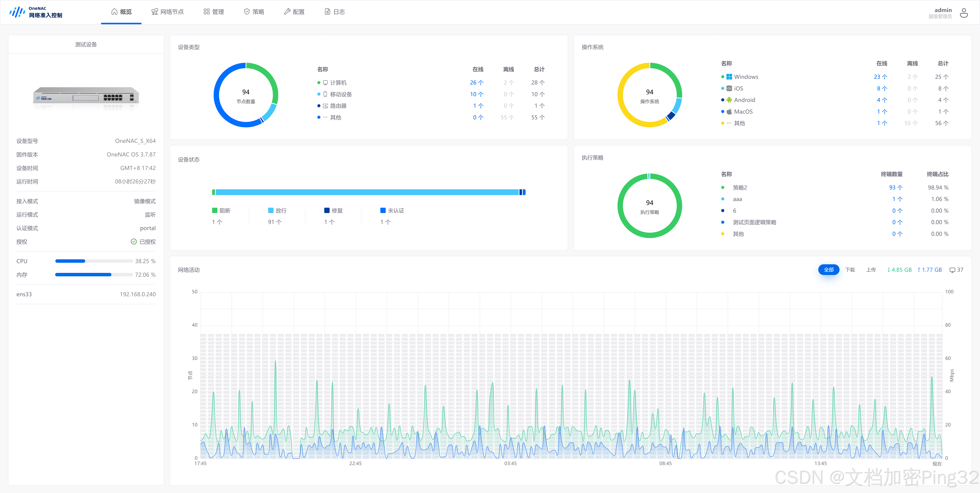Viewport: 980px width, 493px height.
Task: Open the admin user profile icon
Action: 964,13
